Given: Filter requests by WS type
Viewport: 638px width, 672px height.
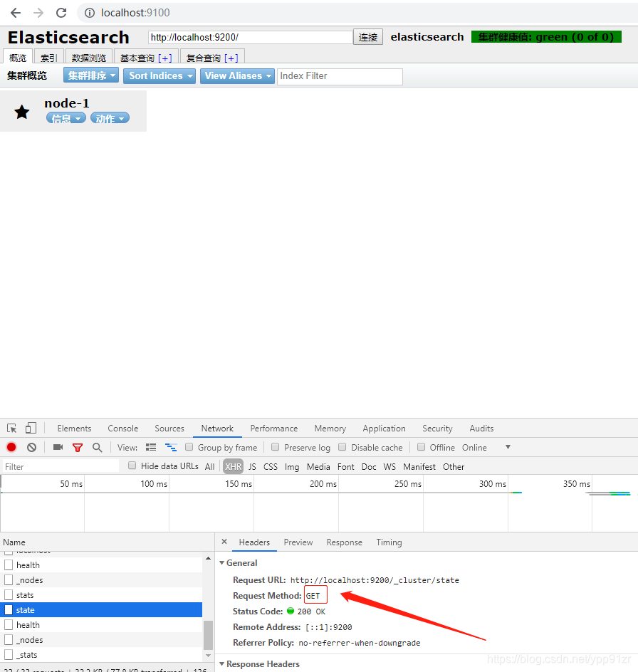Looking at the screenshot, I should pyautogui.click(x=389, y=466).
